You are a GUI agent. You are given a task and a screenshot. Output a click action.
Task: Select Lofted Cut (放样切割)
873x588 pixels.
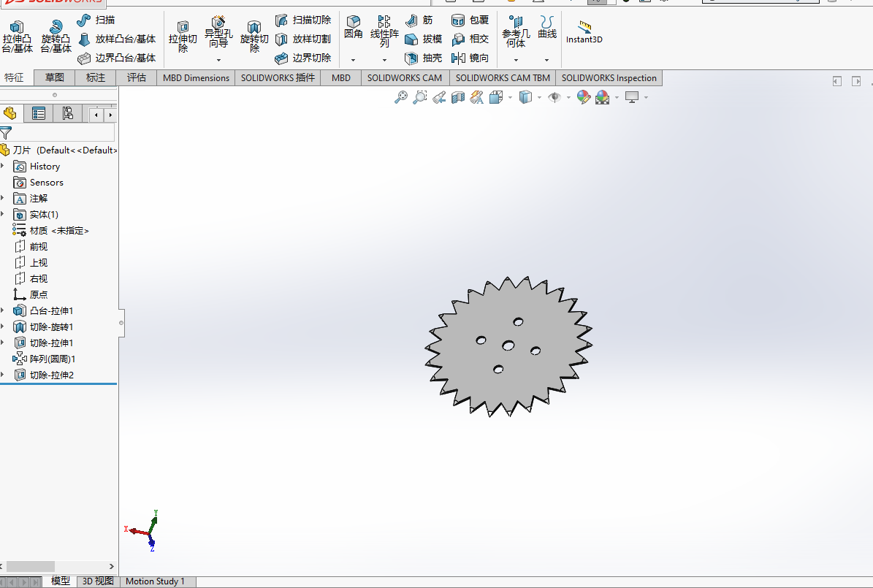coord(303,39)
